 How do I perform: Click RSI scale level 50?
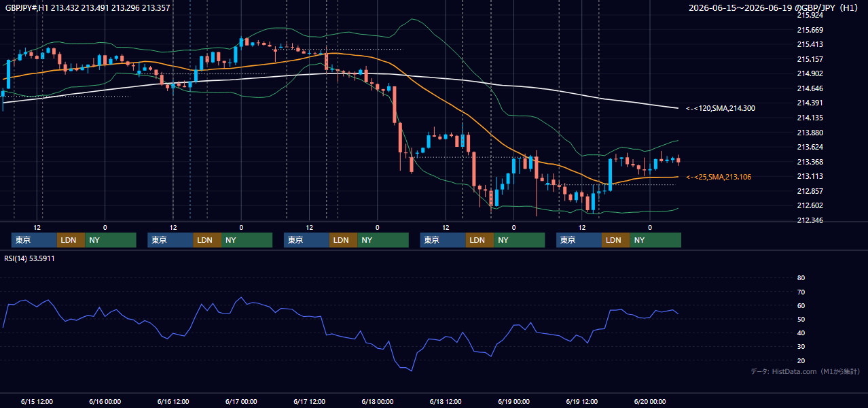click(x=801, y=320)
